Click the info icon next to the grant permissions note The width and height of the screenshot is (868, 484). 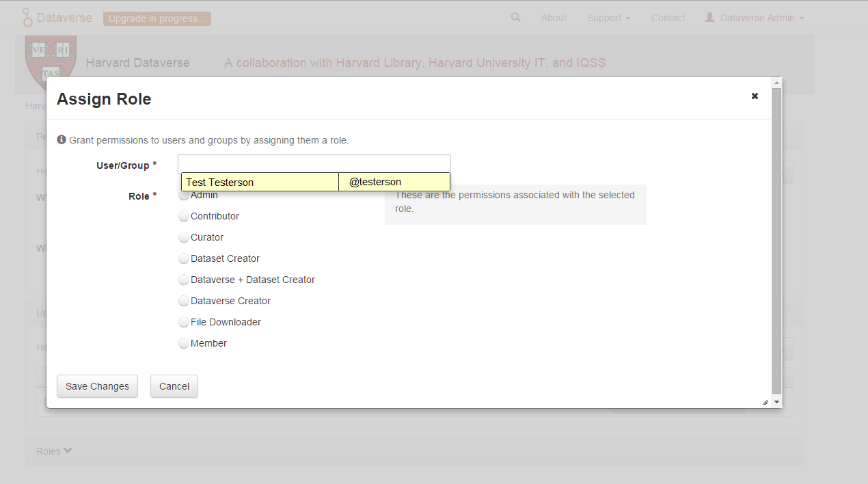coord(61,139)
